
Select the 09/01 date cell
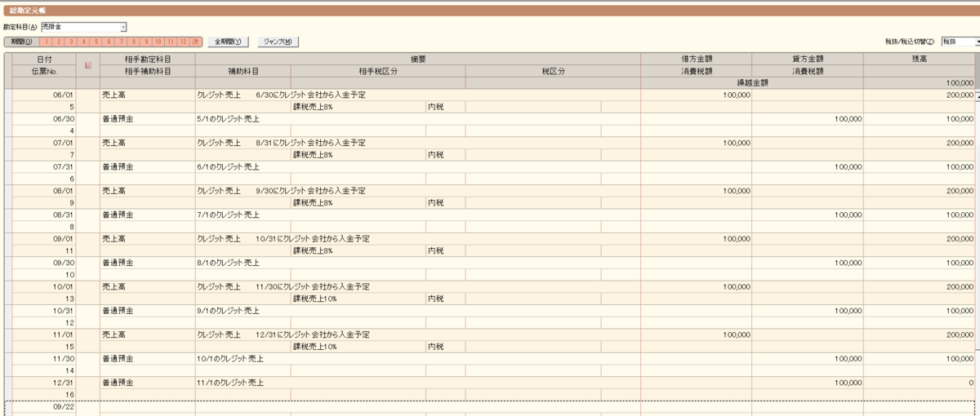(44, 239)
